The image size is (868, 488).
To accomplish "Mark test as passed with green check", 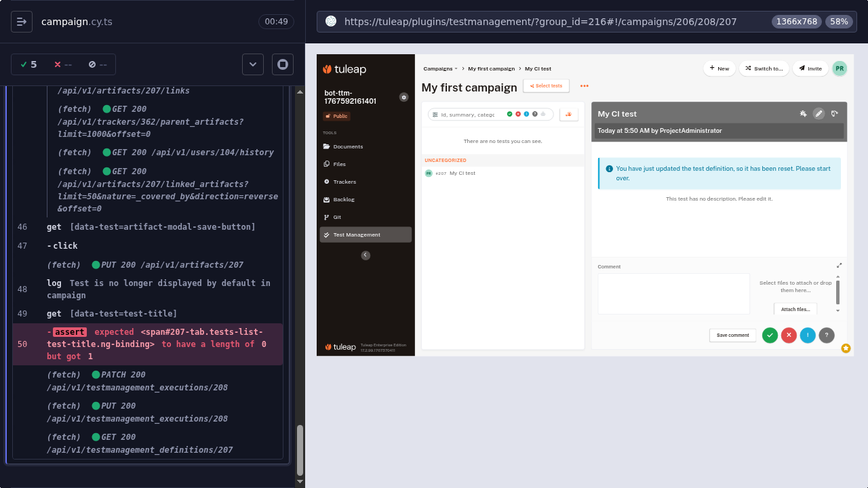I will [x=770, y=335].
